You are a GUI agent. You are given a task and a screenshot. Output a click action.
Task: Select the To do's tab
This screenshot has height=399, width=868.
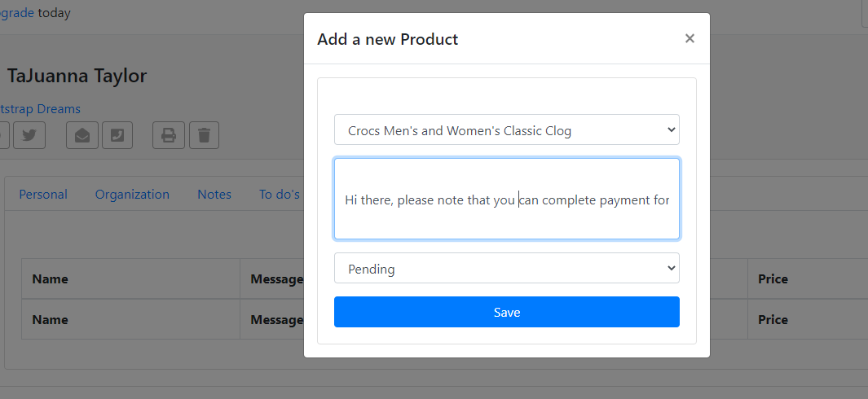tap(279, 195)
